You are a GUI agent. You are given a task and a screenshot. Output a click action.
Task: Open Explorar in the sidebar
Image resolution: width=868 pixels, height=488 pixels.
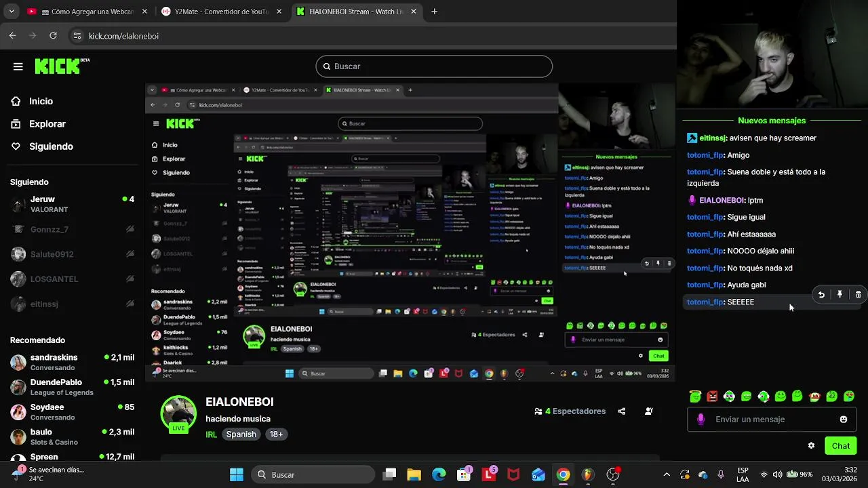tap(47, 124)
